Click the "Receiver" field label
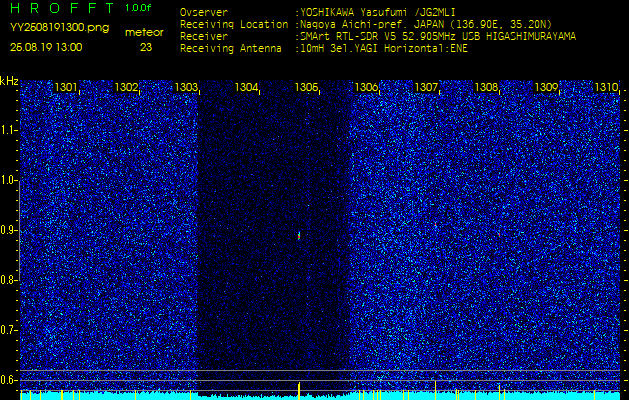Image resolution: width=629 pixels, height=400 pixels. coord(204,37)
